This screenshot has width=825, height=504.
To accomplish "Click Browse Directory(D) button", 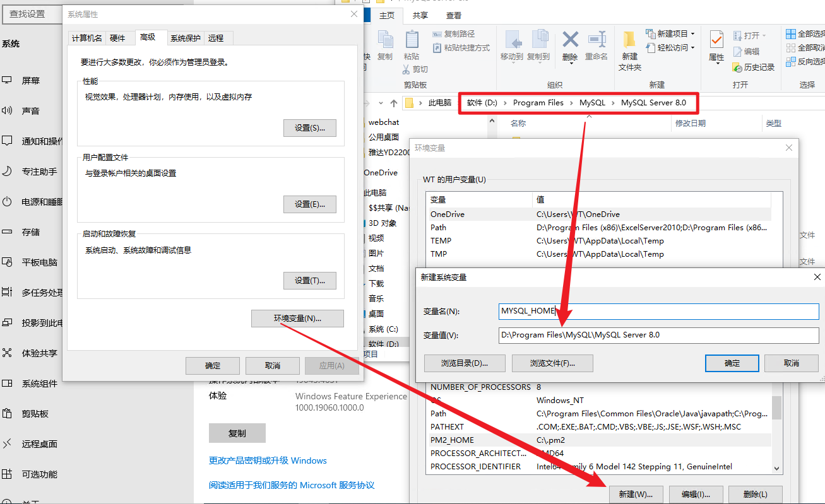I will click(x=465, y=363).
